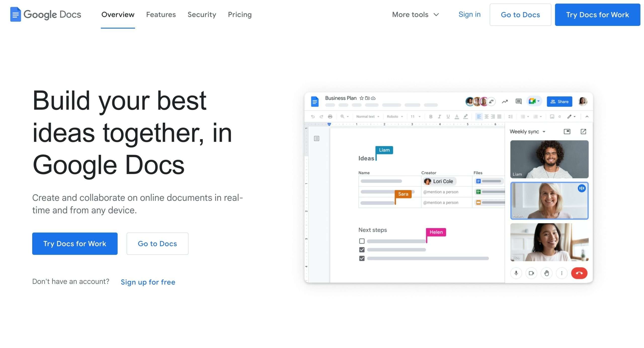Open the comment history icon
The image size is (644, 348).
[518, 102]
